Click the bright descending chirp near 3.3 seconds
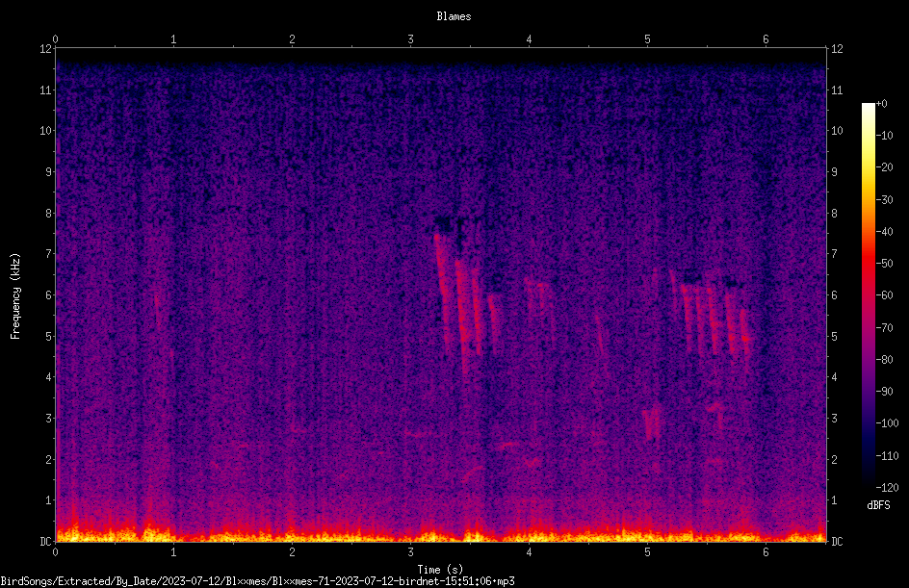Image resolution: width=909 pixels, height=588 pixels. tap(443, 276)
